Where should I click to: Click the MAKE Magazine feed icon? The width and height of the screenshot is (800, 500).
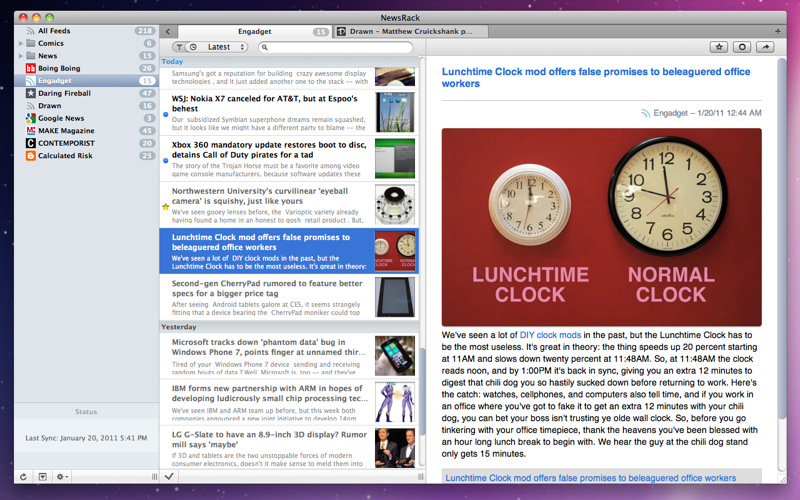(x=31, y=131)
